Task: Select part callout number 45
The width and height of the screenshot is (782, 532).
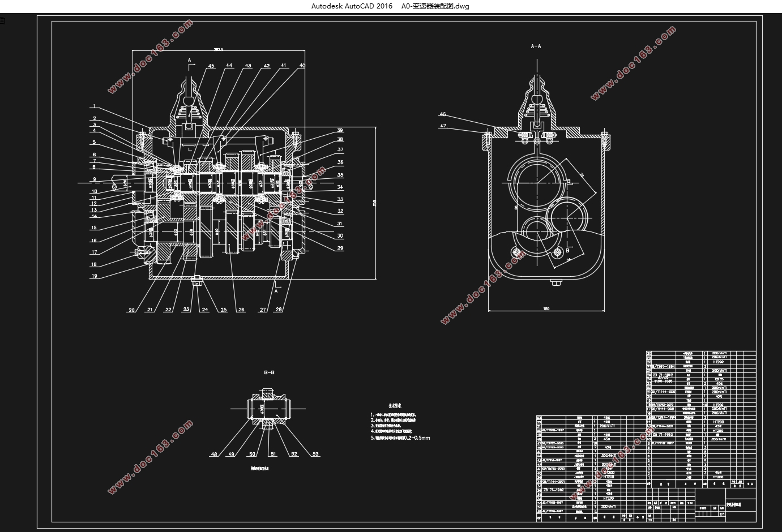Action: pos(211,66)
